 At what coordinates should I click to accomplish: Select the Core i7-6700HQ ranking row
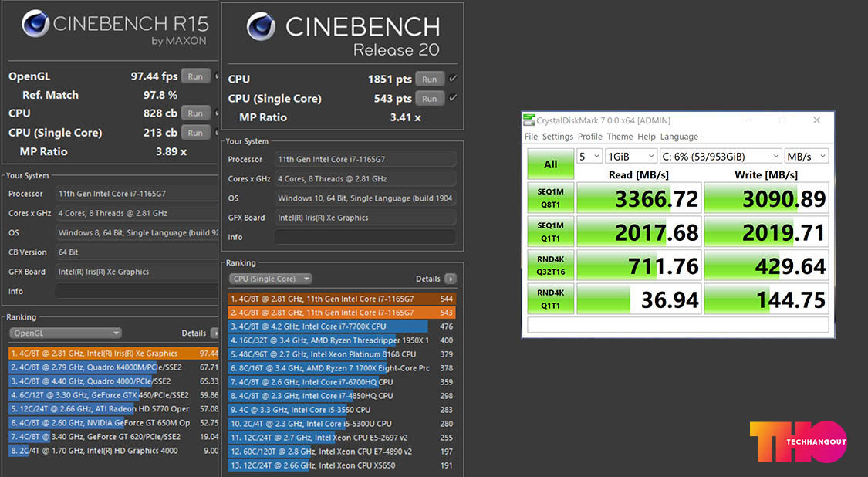(x=342, y=382)
